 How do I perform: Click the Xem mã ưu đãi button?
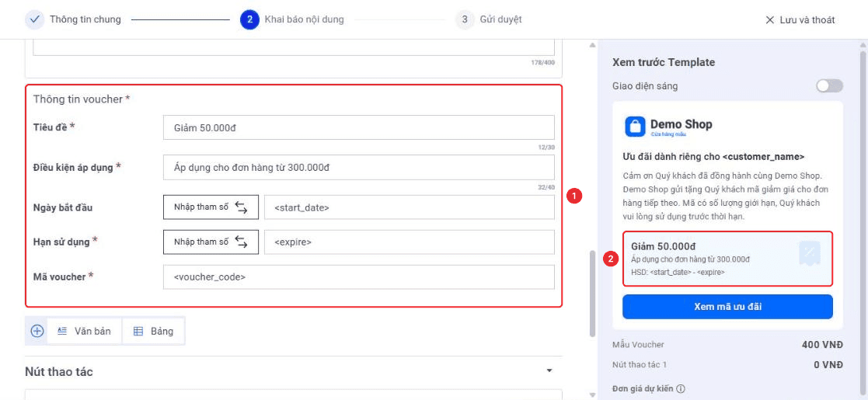[727, 307]
